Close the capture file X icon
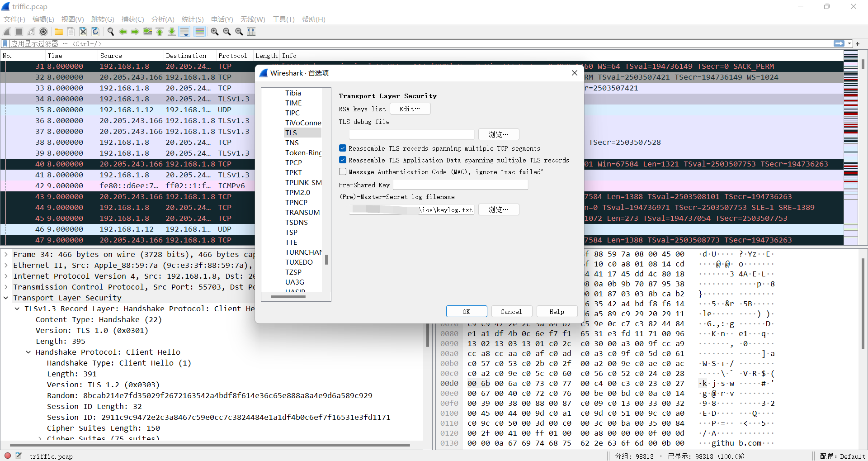868x461 pixels. (83, 32)
